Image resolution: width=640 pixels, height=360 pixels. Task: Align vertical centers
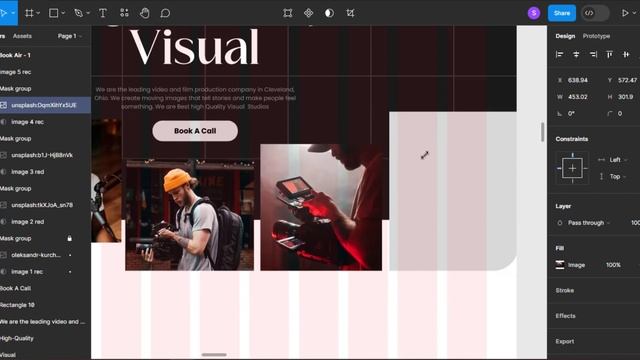coord(626,54)
